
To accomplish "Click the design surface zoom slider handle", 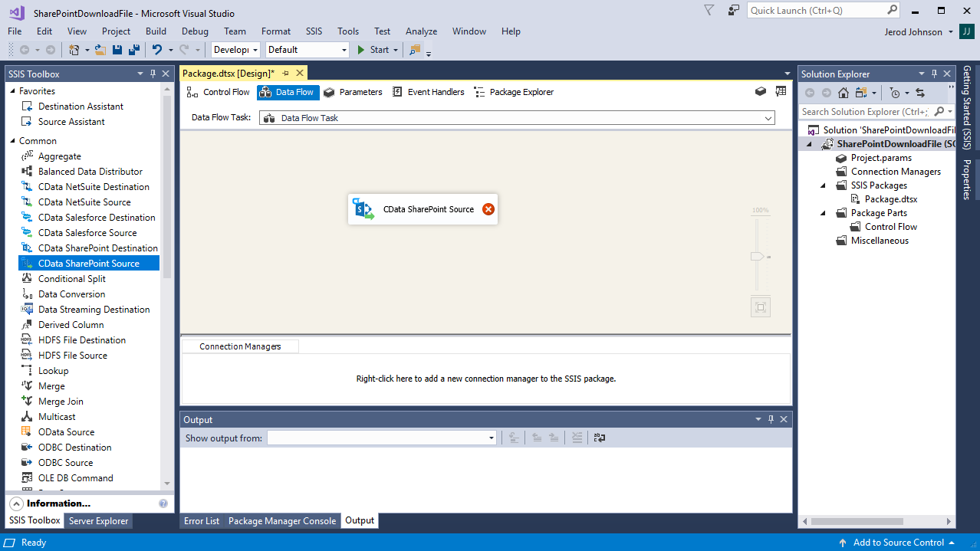I will [x=758, y=257].
